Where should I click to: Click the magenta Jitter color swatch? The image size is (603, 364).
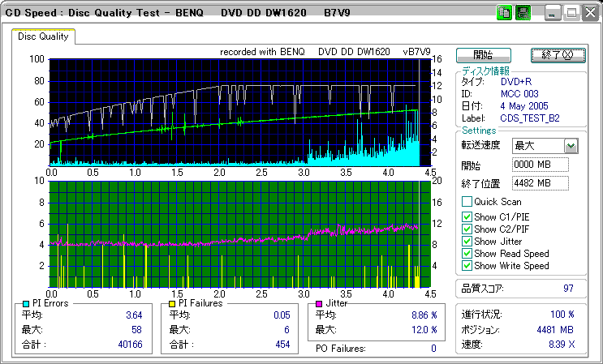click(x=319, y=303)
